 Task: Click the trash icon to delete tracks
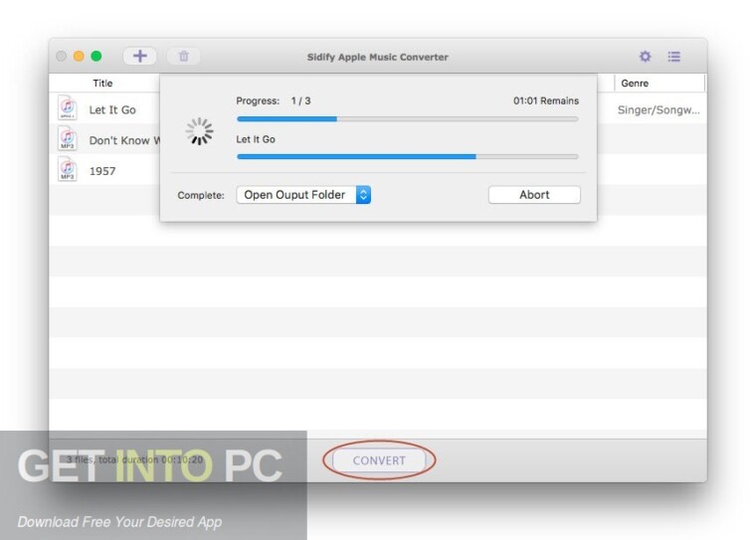tap(184, 56)
